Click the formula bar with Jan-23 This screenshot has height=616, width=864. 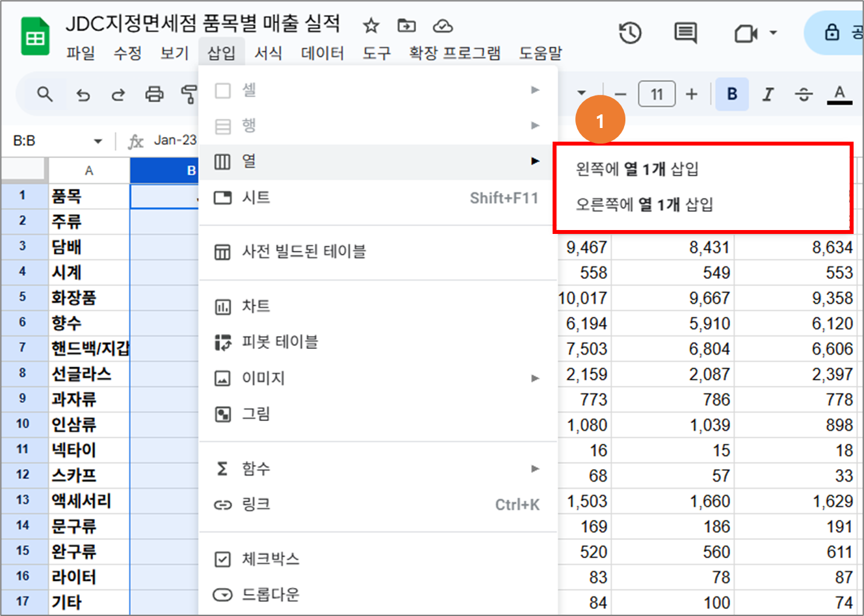pos(176,140)
